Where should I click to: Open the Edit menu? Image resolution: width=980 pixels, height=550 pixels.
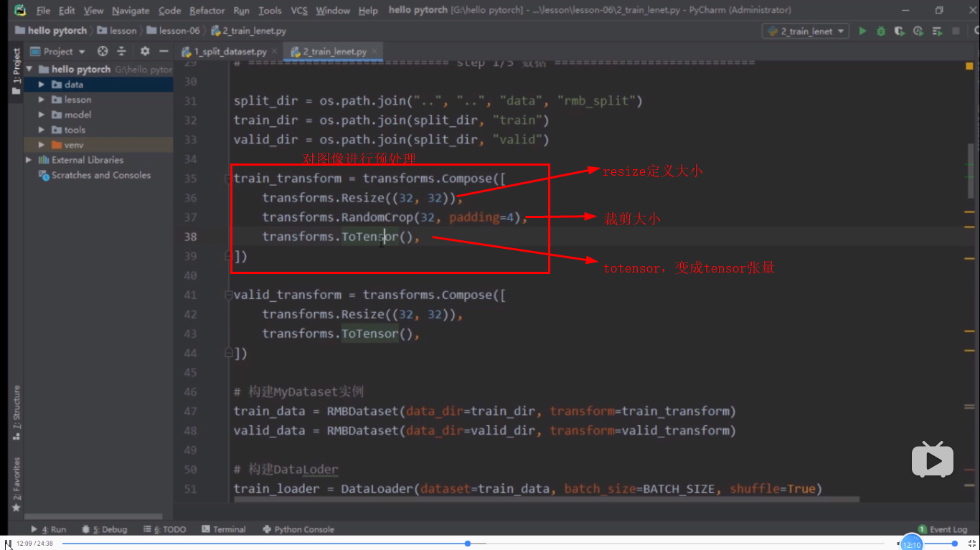pyautogui.click(x=67, y=11)
